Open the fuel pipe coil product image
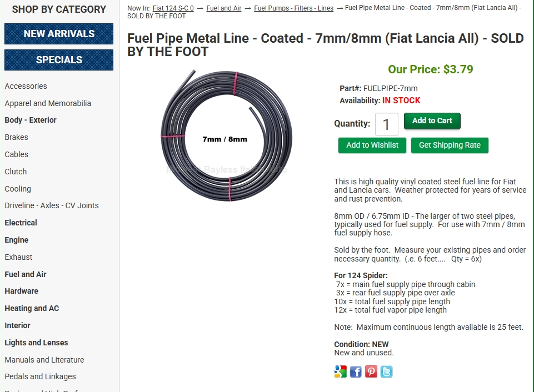 [x=227, y=136]
